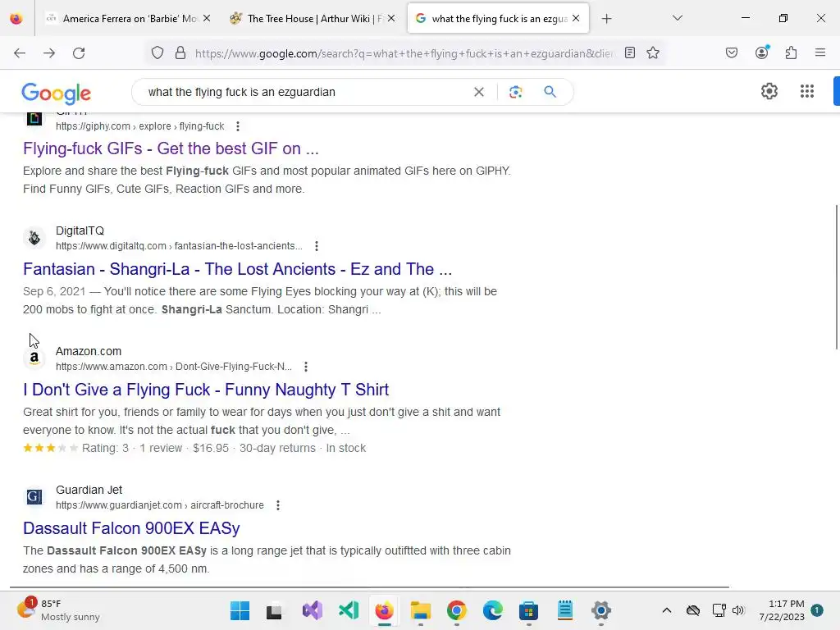Close the America Ferrera on 'Barbie' tab

click(x=207, y=18)
